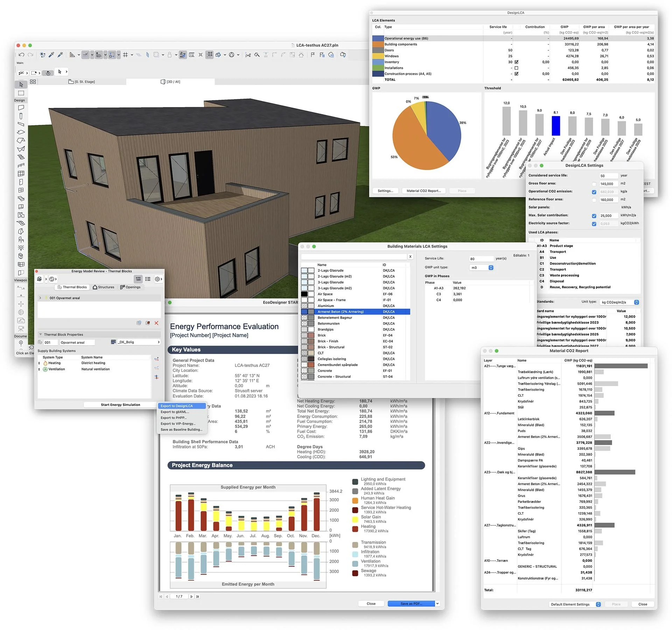Expand the 001 Opvarmet areal tree row

40,298
